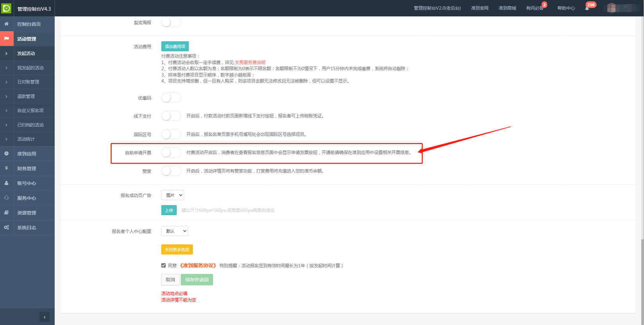Viewport: 644px width, 325px height.
Task: Open 帮助中心 in the top menu
Action: click(566, 8)
